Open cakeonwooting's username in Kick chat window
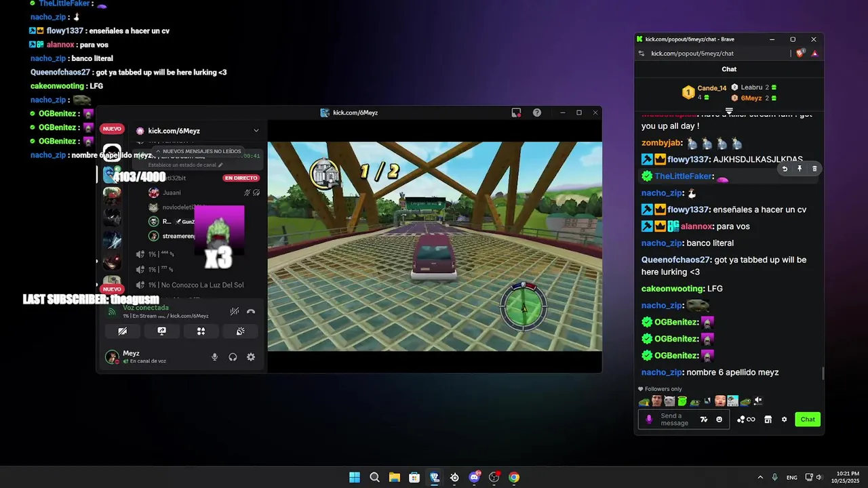The image size is (868, 488). [x=673, y=289]
